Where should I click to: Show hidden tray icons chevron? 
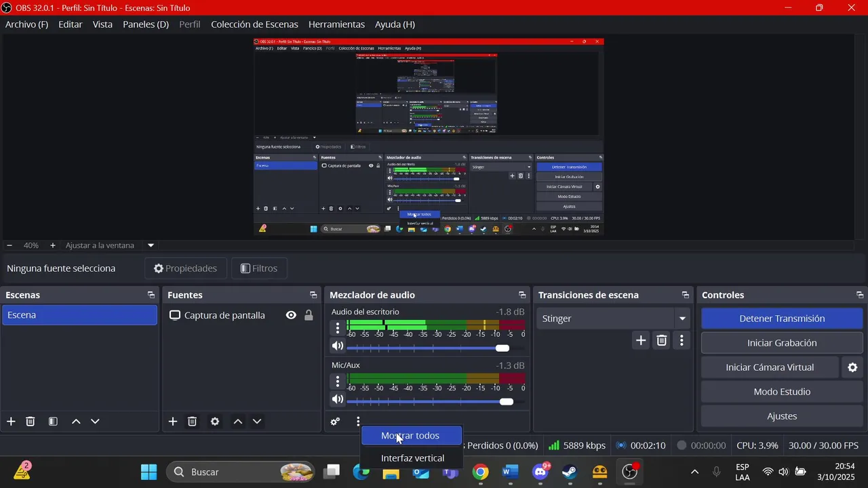coord(694,472)
